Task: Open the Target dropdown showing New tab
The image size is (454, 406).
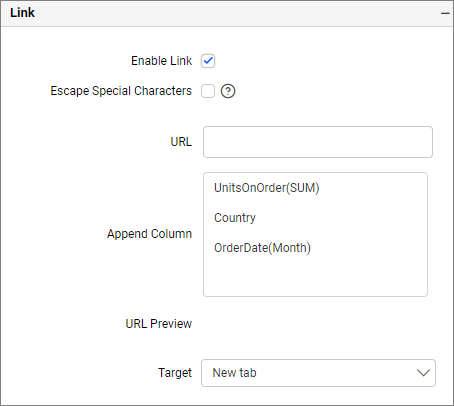Action: coord(318,373)
